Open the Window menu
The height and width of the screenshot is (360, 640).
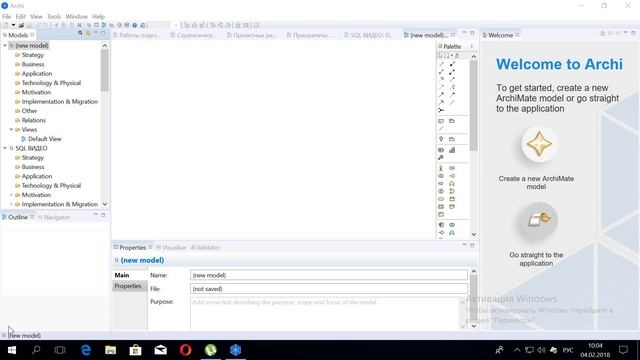click(x=77, y=17)
